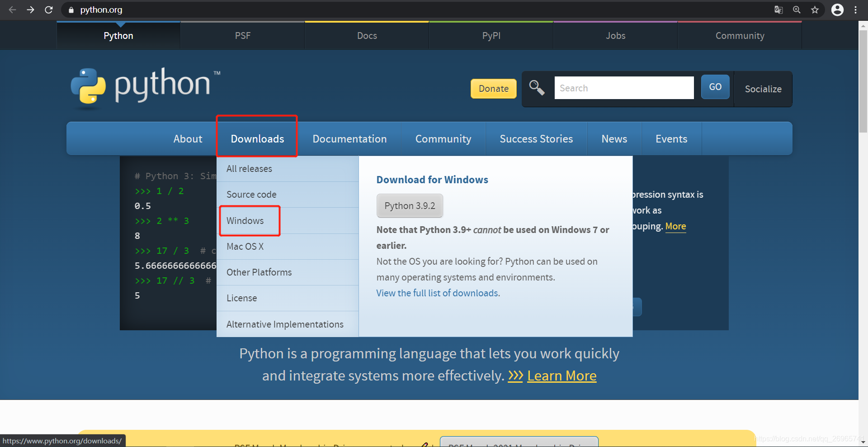Click the address bar URL python.org
This screenshot has width=868, height=447.
coord(101,10)
